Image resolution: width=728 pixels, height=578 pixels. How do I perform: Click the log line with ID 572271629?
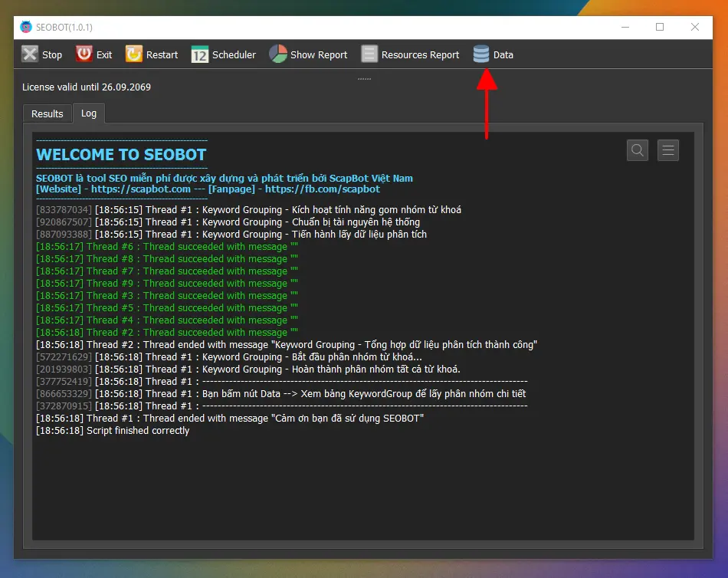pos(229,356)
